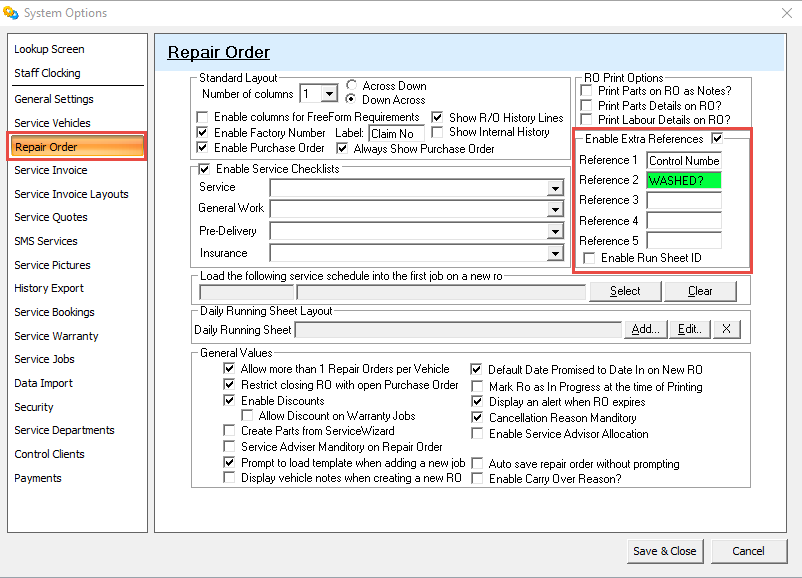Go to General Settings
The image size is (802, 578).
tap(54, 99)
